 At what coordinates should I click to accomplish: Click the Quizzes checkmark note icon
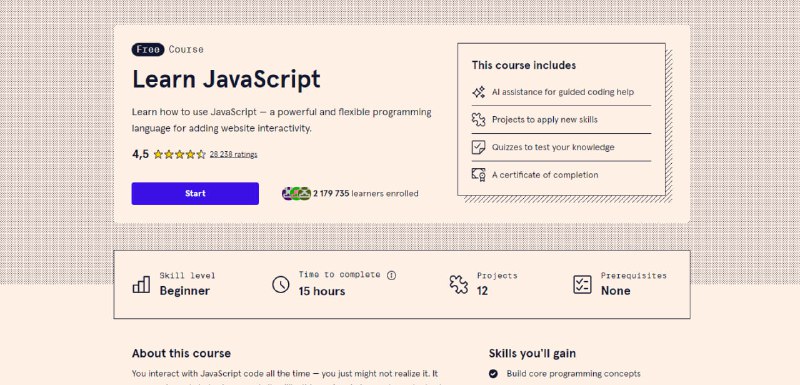478,147
